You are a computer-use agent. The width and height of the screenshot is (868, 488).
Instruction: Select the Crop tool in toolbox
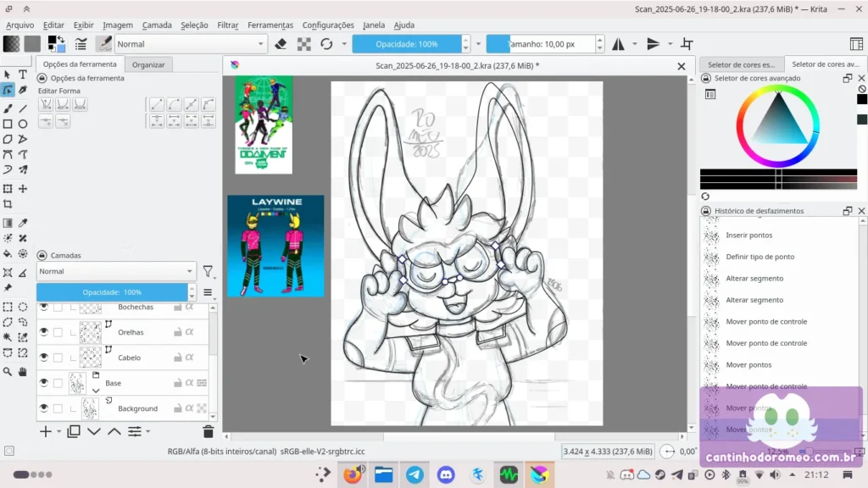[x=8, y=204]
